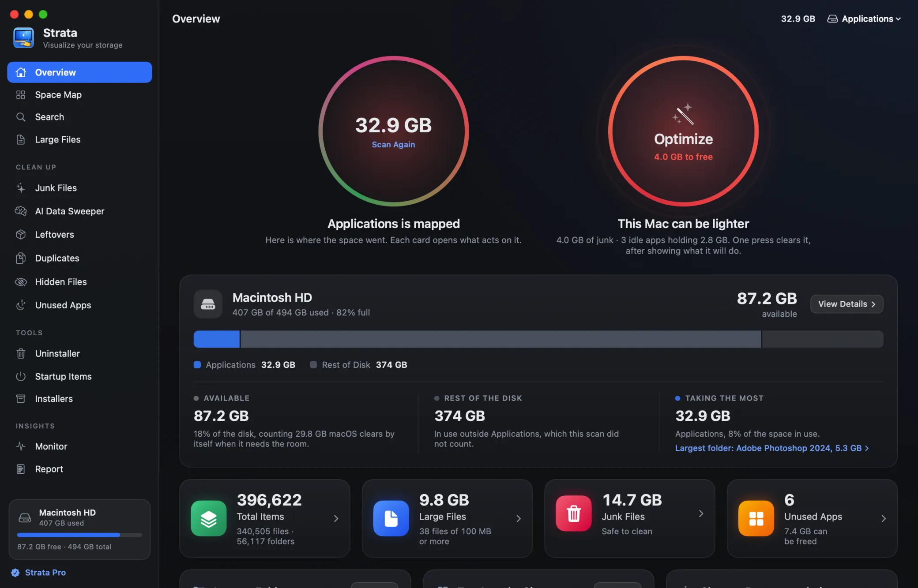Image resolution: width=918 pixels, height=588 pixels.
Task: Click the blue Large Files card icon
Action: point(391,518)
